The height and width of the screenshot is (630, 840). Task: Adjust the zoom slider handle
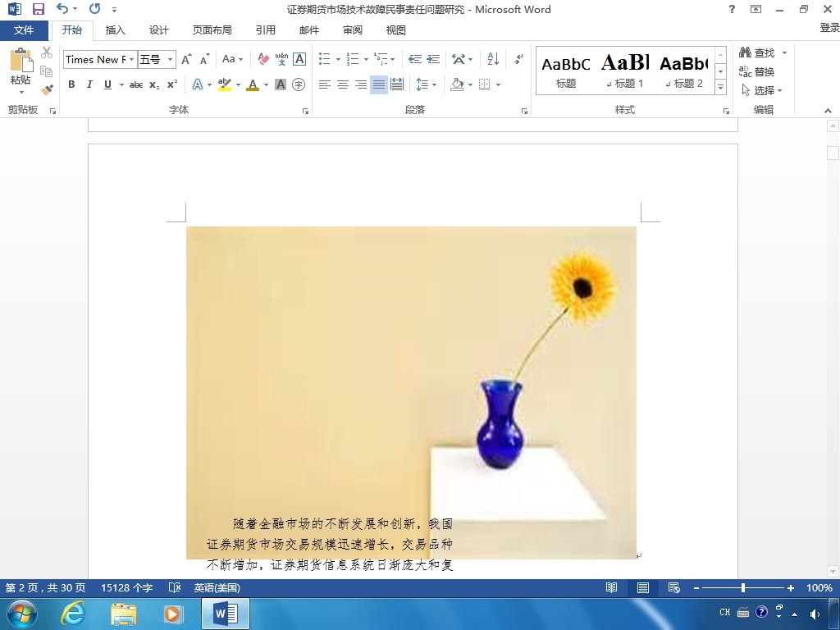click(x=743, y=587)
